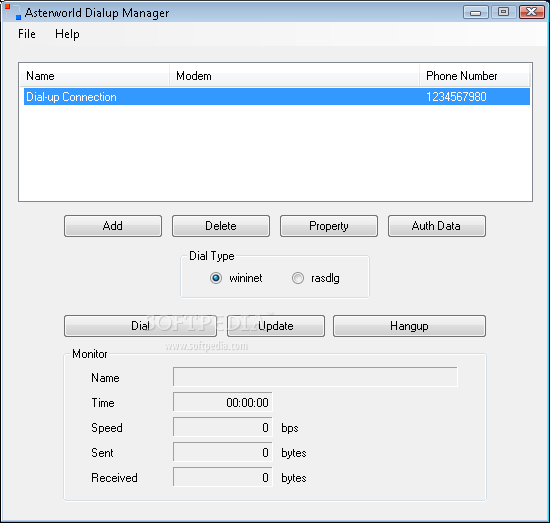Click the Asterworld app icon in title bar
Viewport: 550px width, 523px height.
(x=12, y=12)
